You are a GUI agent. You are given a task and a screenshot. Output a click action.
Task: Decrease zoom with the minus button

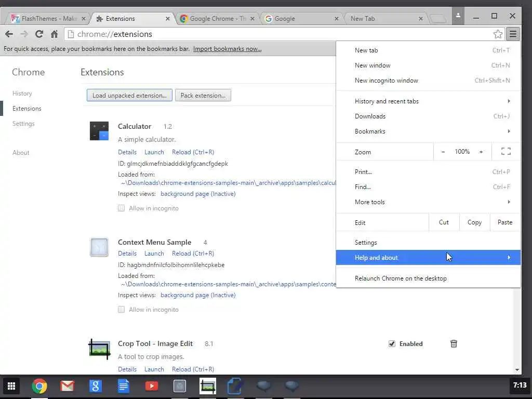point(443,152)
